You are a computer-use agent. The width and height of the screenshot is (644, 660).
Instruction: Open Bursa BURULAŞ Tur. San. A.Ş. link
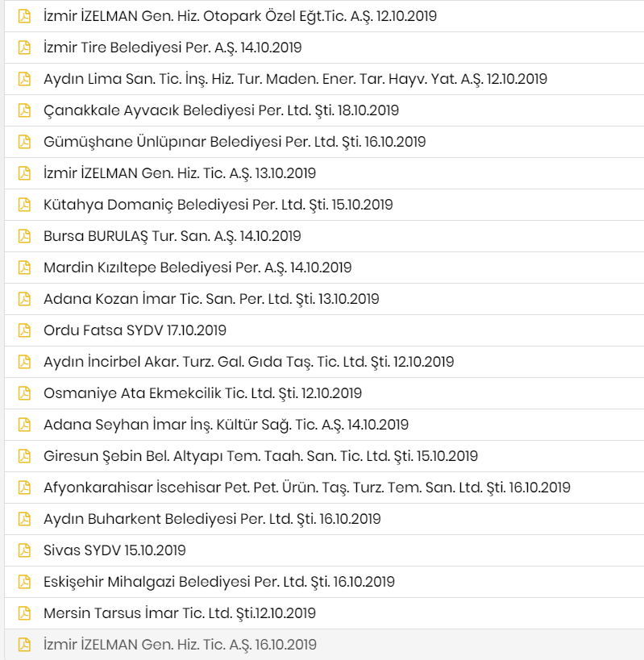pos(172,236)
